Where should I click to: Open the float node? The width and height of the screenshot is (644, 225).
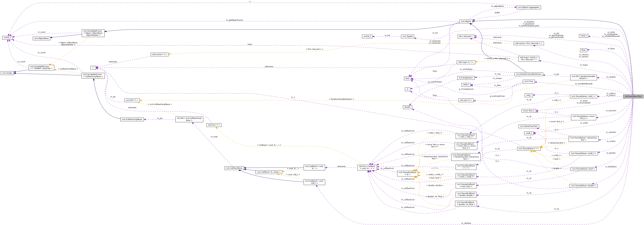[584, 50]
